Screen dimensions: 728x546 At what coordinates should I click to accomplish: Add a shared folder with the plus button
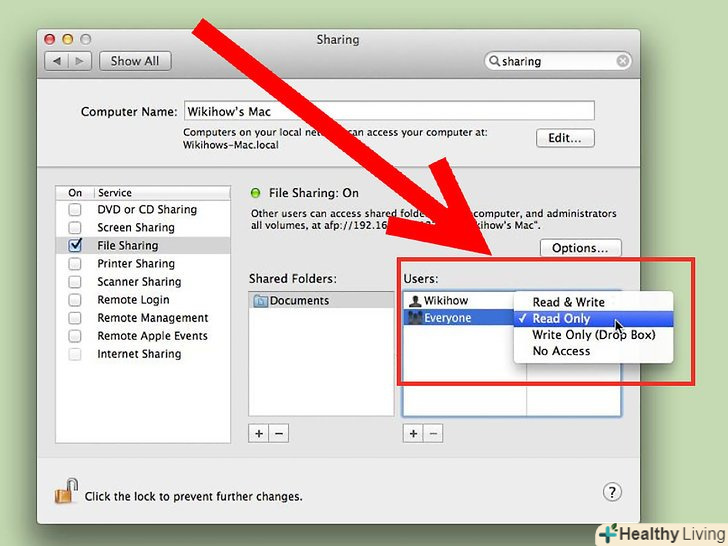[x=259, y=433]
